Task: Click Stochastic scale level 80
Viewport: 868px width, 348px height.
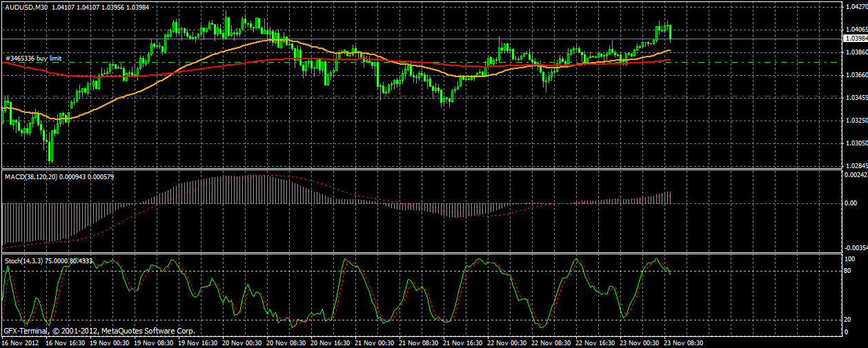Action: (849, 271)
